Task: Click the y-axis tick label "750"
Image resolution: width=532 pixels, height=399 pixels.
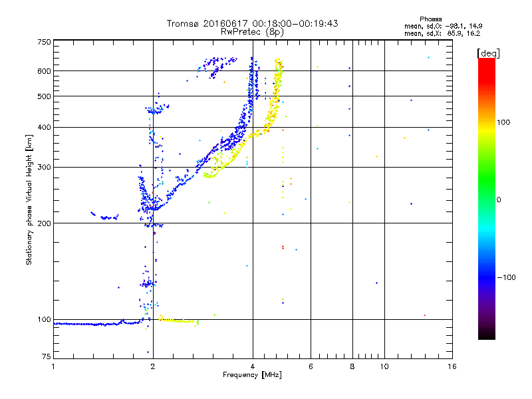Action: tap(44, 42)
